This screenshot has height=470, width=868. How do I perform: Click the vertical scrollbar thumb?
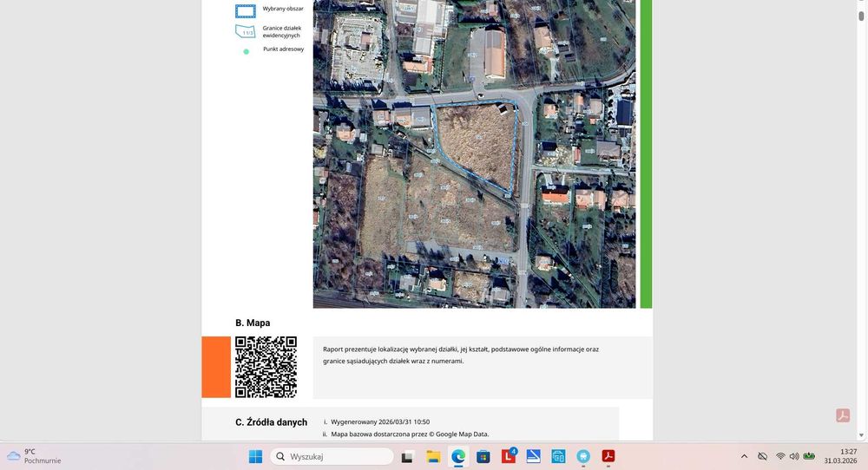click(x=861, y=16)
